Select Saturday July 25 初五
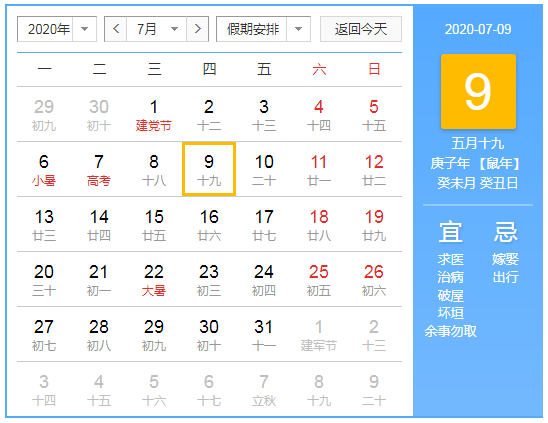 319,280
